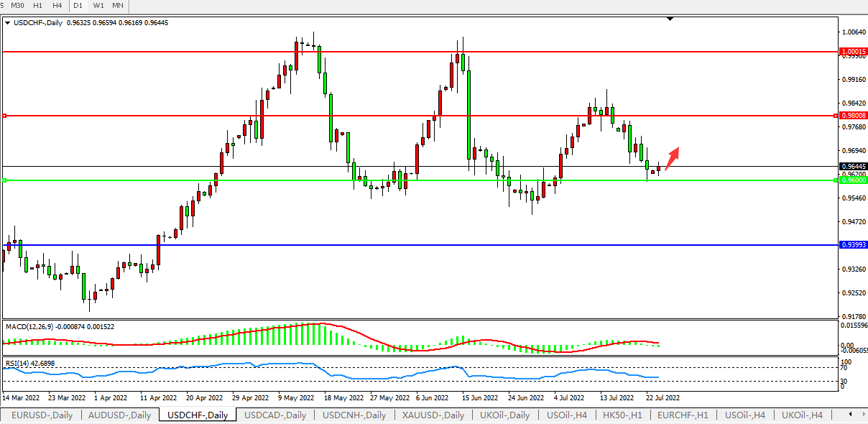Toggle the H1 timeframe button
Image resolution: width=868 pixels, height=424 pixels.
pos(38,6)
